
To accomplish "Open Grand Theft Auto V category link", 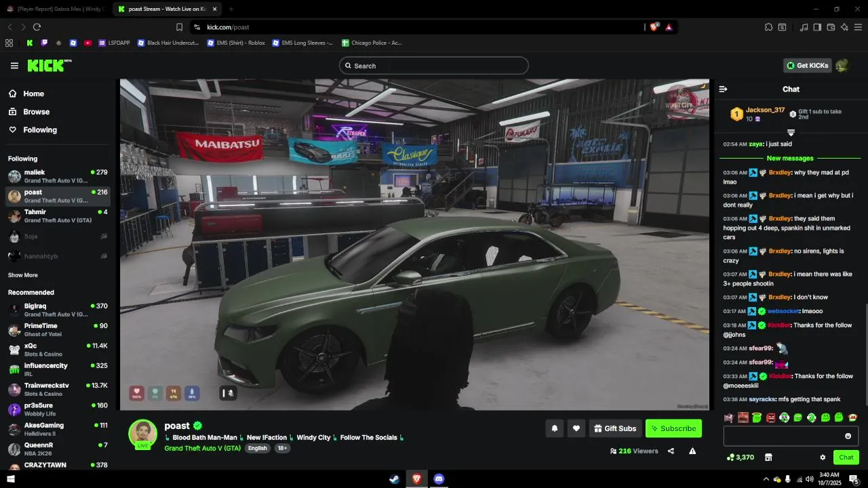I will pos(203,448).
